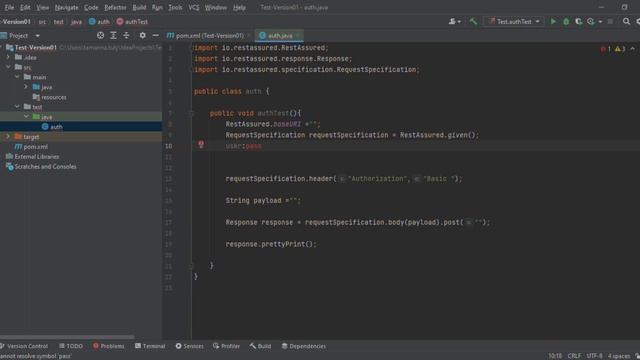Click the Stop square icon

610,21
